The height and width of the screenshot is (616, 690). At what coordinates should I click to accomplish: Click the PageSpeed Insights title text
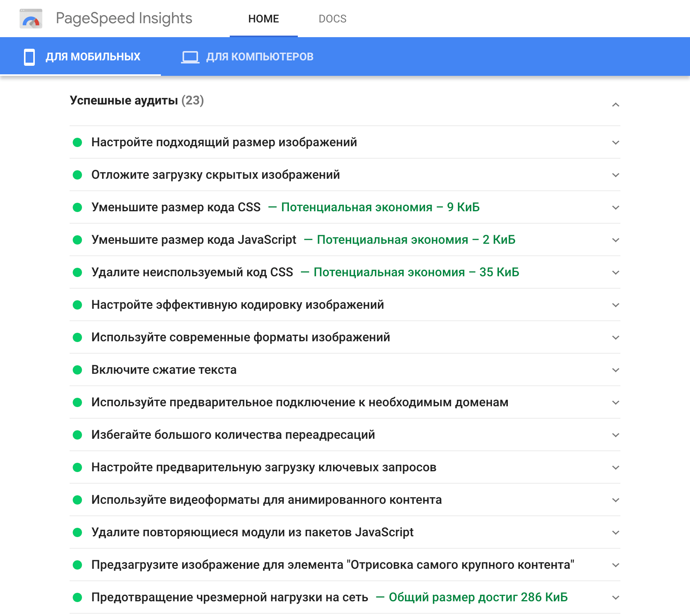pos(124,18)
